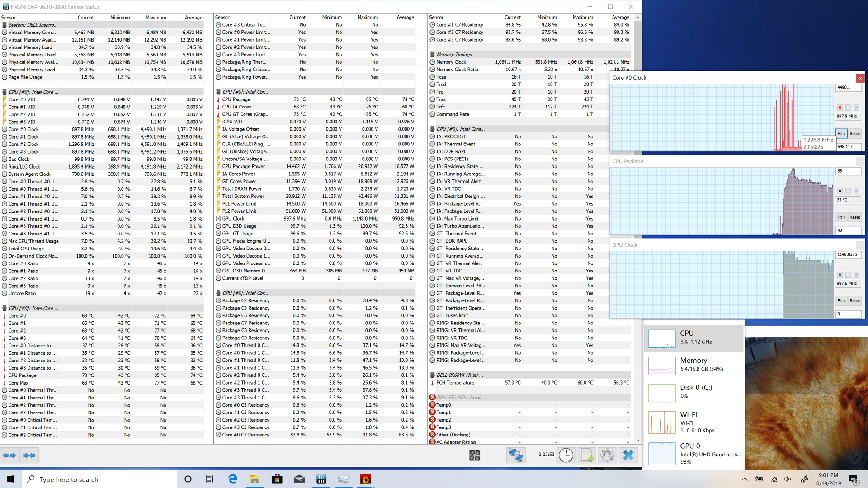Open sensor settings via gear icon
Viewport: 868px width, 488px height.
[x=607, y=455]
